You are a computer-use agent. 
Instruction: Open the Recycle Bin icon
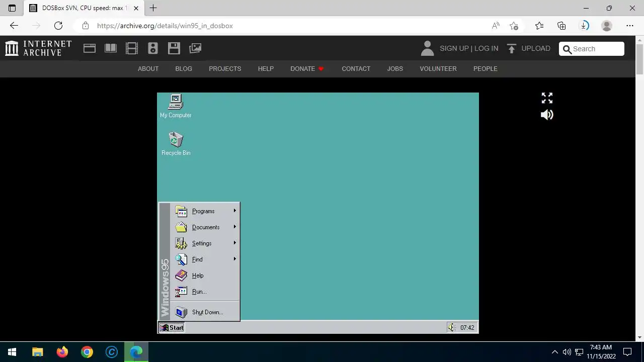176,144
